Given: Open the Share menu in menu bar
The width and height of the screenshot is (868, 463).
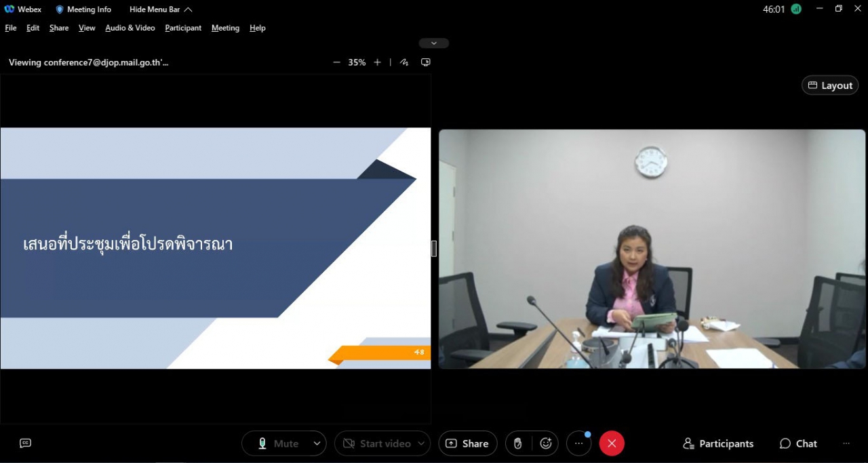Looking at the screenshot, I should coord(59,28).
